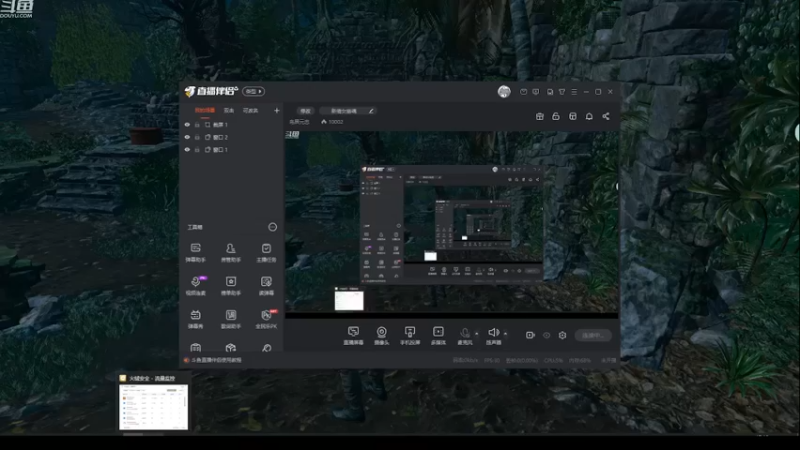Open the 歌词助手 tool

click(231, 319)
